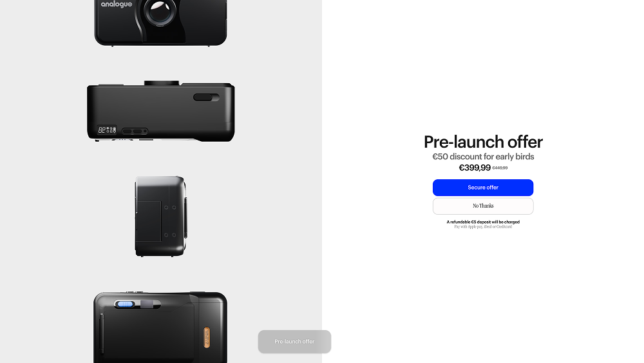644x363 pixels.
Task: Click the oval switch on the top-view camera
Action: tap(206, 97)
